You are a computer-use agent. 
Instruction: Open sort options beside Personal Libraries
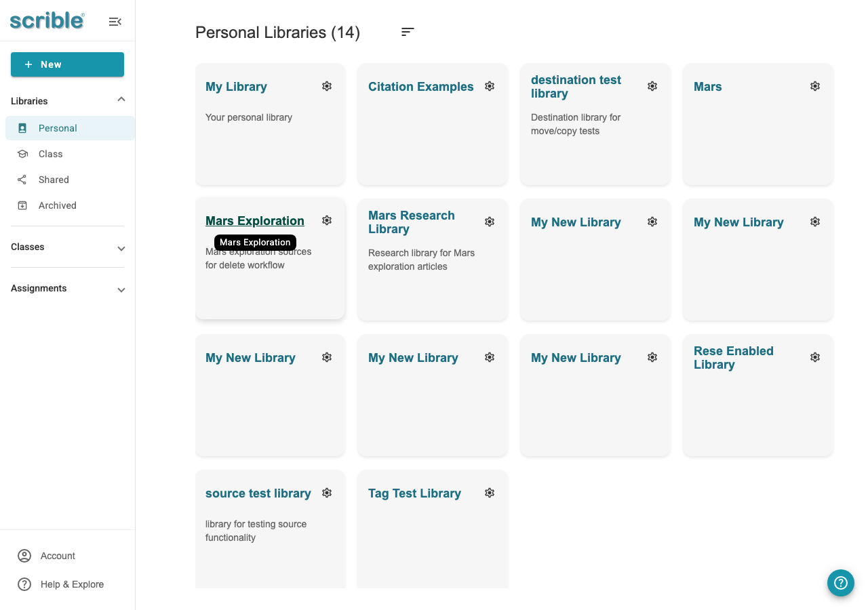click(408, 32)
